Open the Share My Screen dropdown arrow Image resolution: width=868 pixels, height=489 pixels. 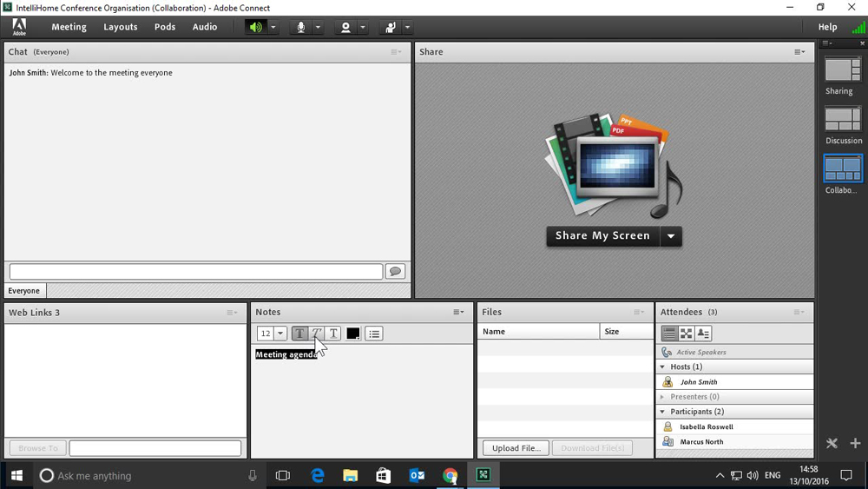671,236
